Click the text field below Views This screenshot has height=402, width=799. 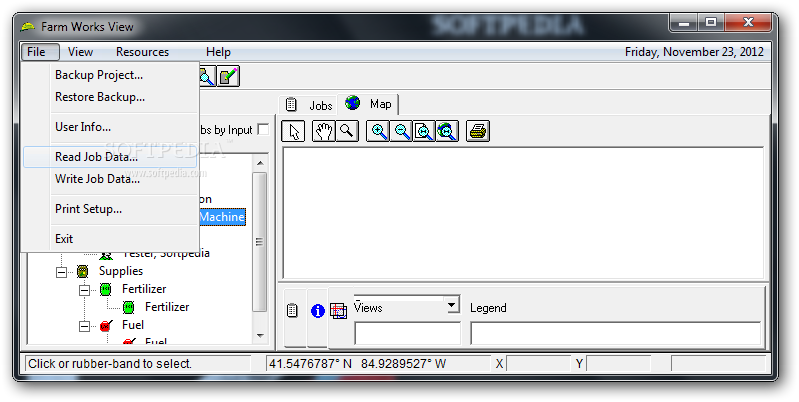pyautogui.click(x=407, y=334)
